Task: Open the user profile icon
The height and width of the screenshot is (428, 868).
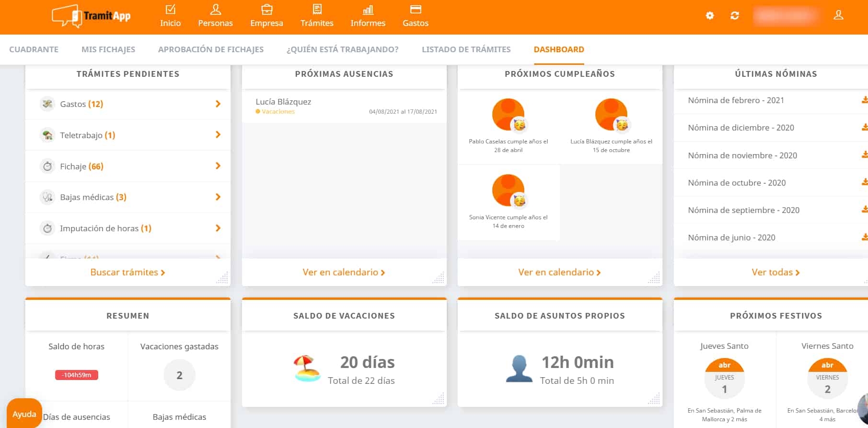Action: tap(838, 15)
